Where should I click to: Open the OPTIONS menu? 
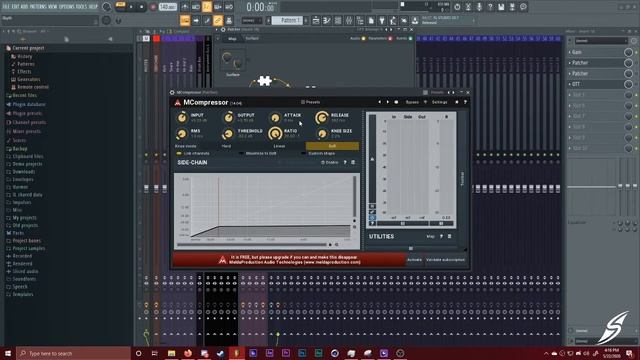67,7
